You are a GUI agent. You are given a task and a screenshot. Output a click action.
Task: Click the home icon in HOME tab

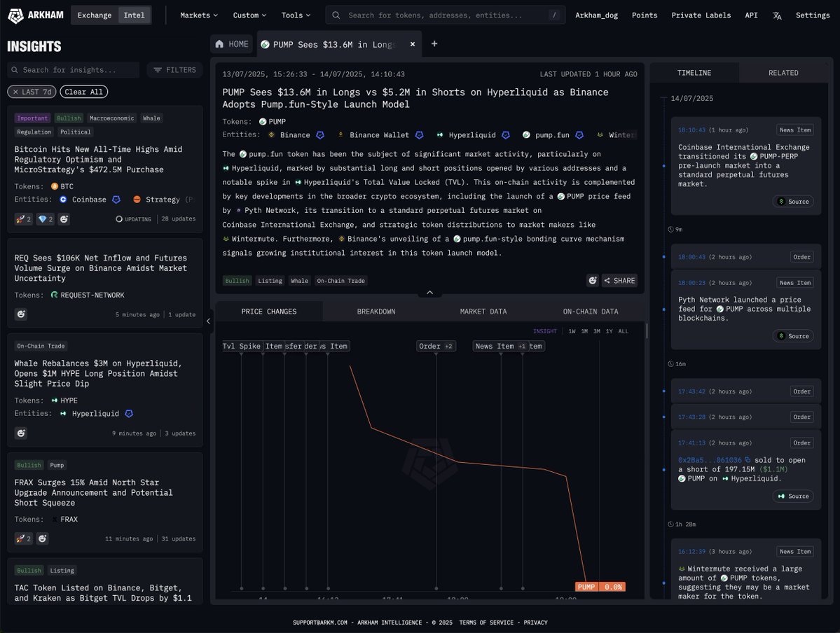[x=219, y=44]
